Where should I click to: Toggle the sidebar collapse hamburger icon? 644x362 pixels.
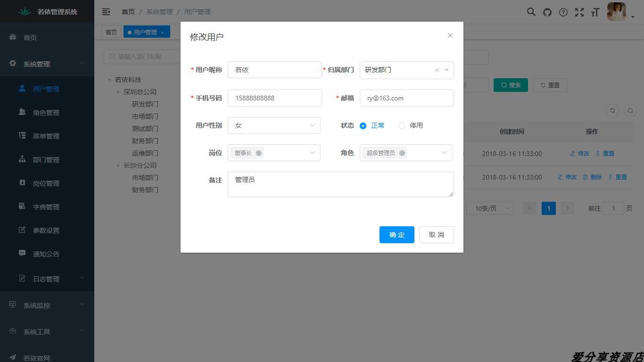(106, 12)
